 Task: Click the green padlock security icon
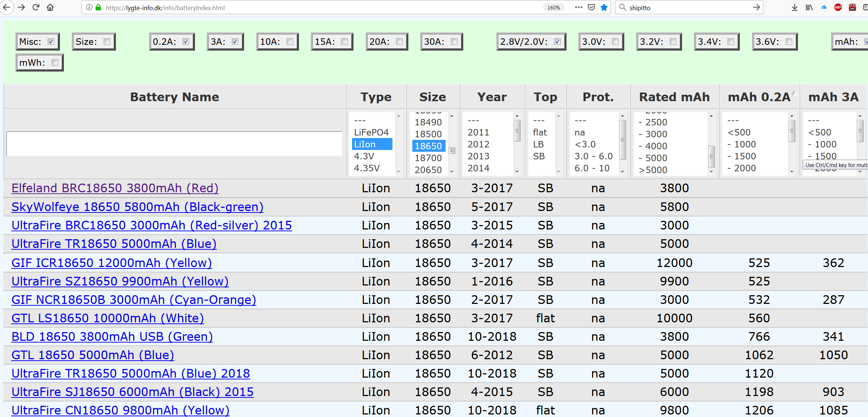(x=98, y=7)
